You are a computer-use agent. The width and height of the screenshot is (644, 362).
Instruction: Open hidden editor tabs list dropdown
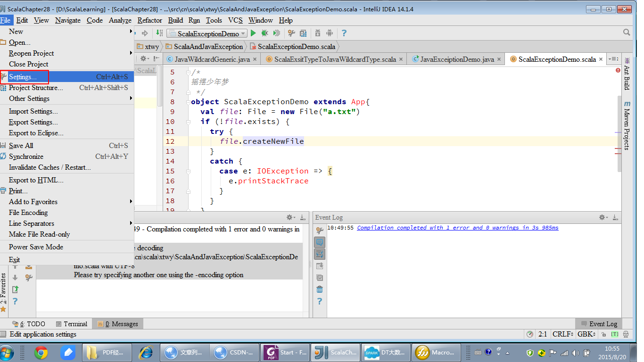click(x=613, y=59)
